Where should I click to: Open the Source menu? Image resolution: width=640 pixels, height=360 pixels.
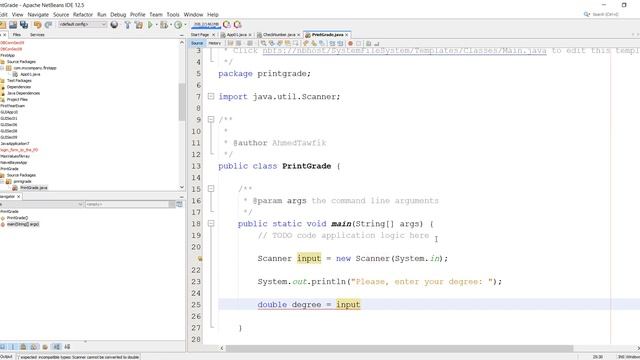tap(61, 15)
